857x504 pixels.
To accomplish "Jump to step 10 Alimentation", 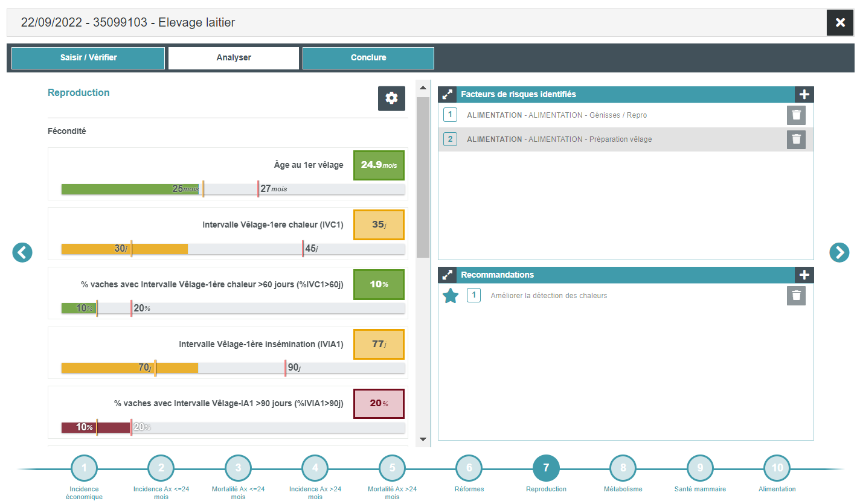I will [777, 468].
